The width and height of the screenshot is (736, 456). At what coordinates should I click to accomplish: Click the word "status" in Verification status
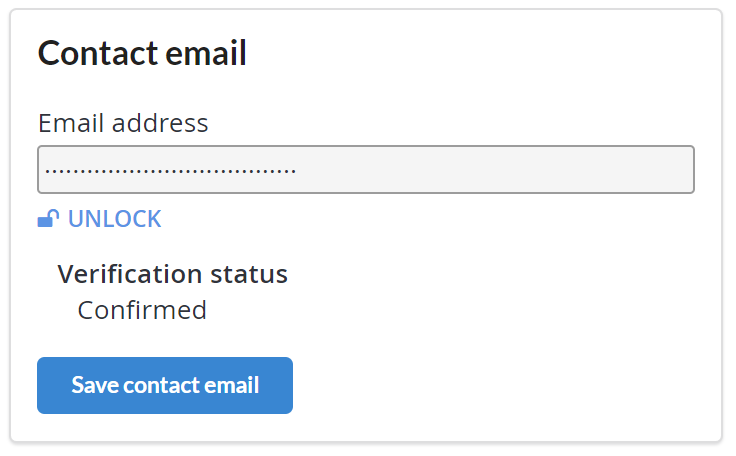point(249,274)
